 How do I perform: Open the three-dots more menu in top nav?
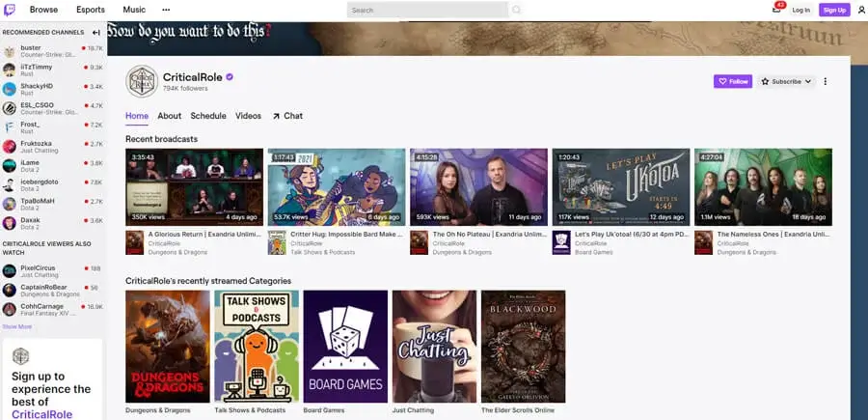click(166, 10)
